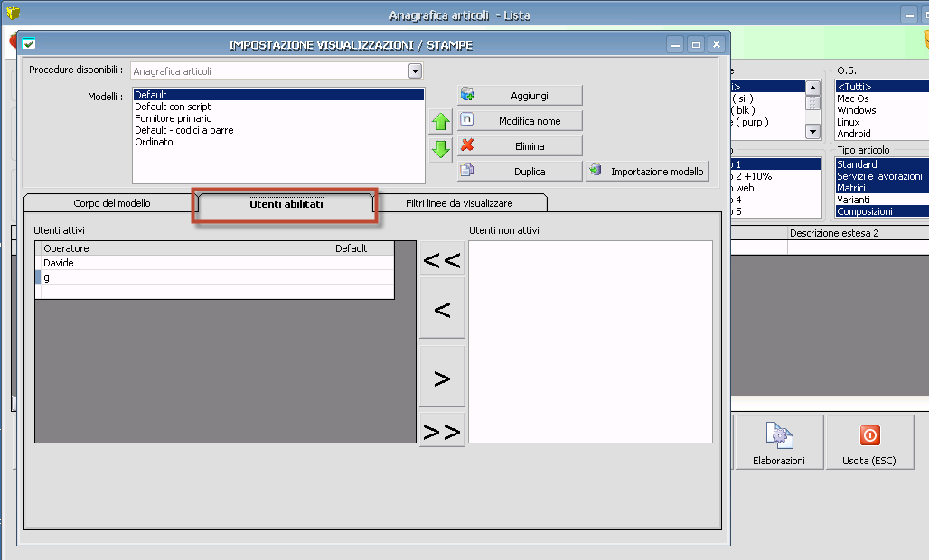Open the Procedure disponibili dropdown arrow
The image size is (929, 560).
tap(416, 71)
